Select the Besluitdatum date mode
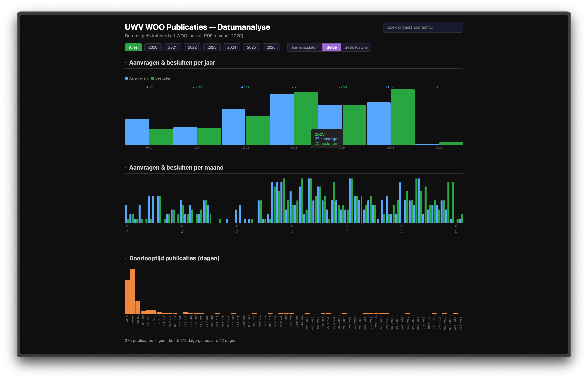 (x=356, y=47)
